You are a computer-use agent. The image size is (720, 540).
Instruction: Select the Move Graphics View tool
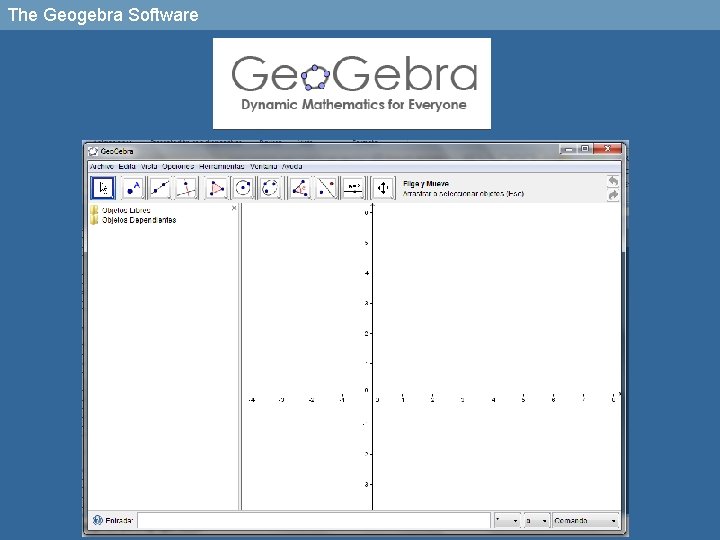click(x=383, y=188)
